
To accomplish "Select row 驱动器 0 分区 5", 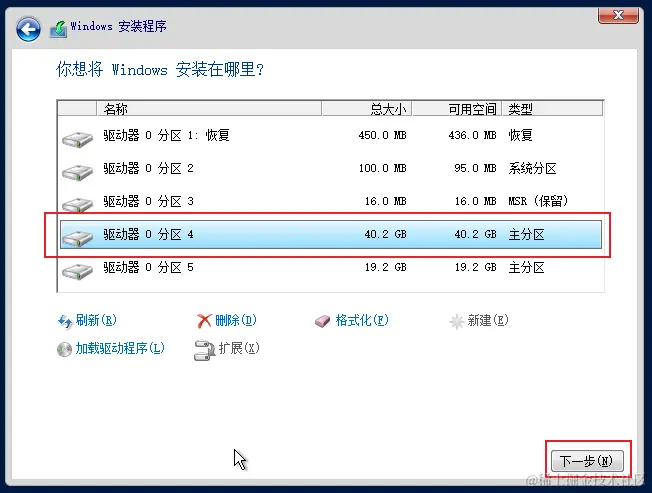I will pos(331,267).
